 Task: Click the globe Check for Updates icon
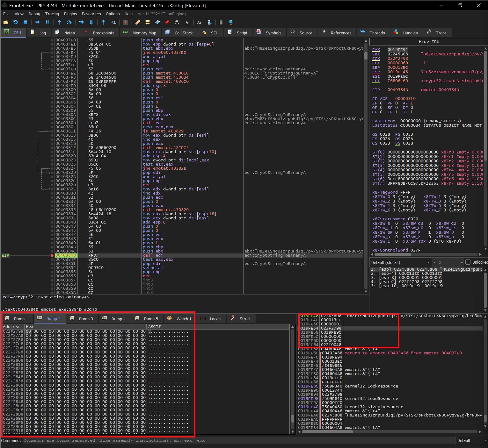coord(231,22)
